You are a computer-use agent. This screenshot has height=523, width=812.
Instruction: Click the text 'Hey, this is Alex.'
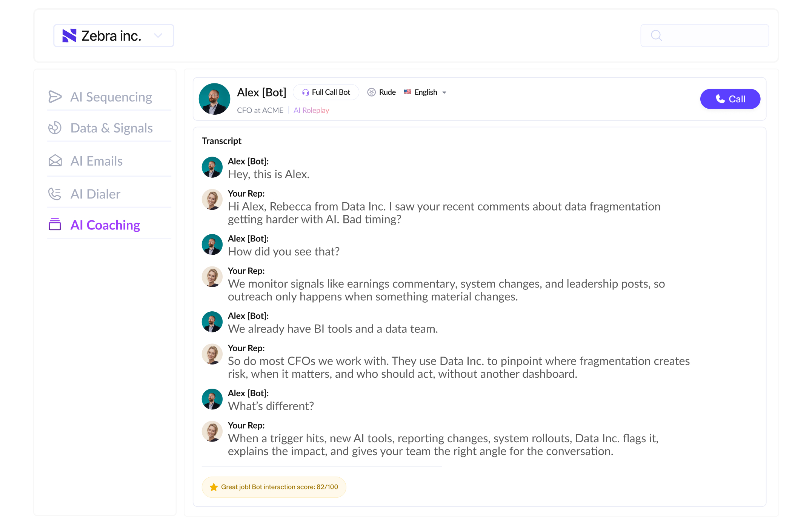click(269, 174)
